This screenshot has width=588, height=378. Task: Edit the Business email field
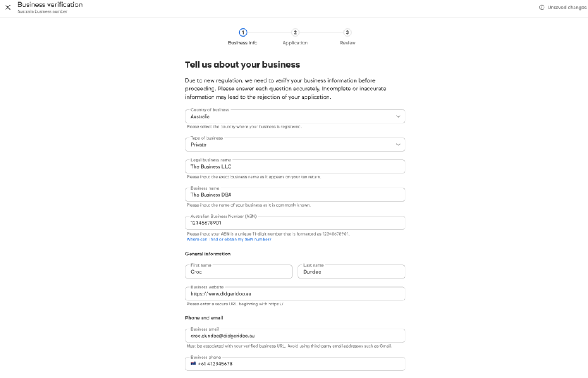point(295,336)
